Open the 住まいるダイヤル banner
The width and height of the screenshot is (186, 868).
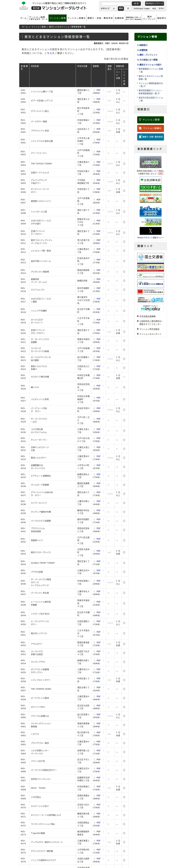pos(150,300)
